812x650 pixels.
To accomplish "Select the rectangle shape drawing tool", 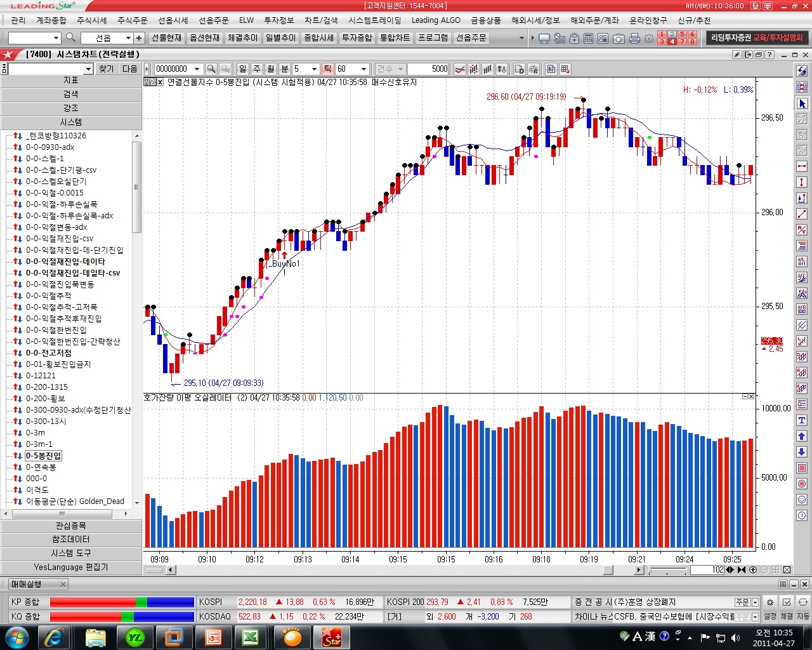I will tap(802, 468).
